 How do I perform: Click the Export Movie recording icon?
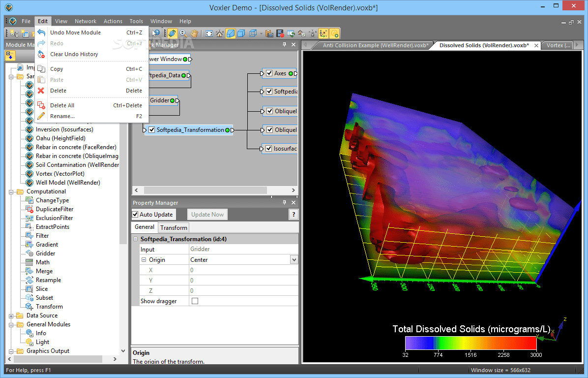click(x=281, y=33)
